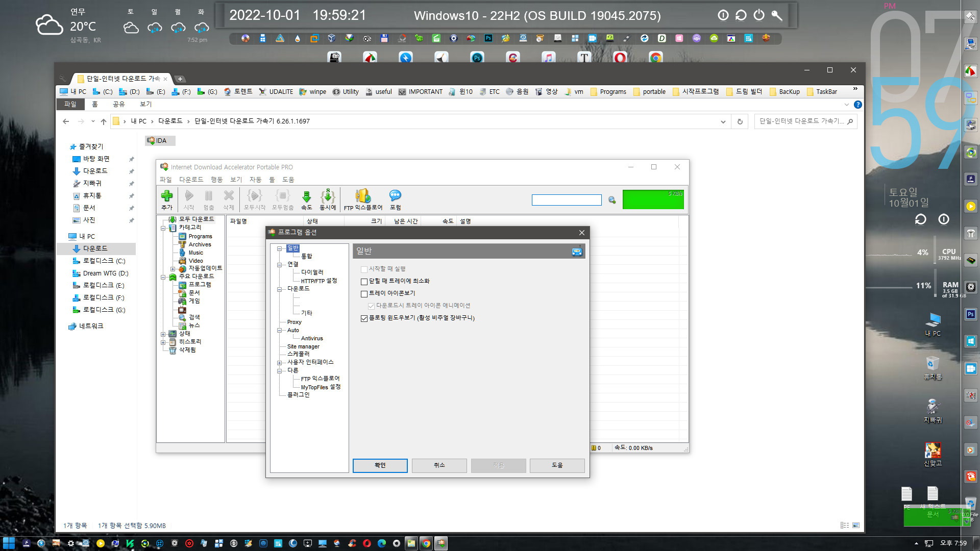Screen dimensions: 980x551
Task: Expand the 히스토리 node in main tree
Action: [x=163, y=342]
